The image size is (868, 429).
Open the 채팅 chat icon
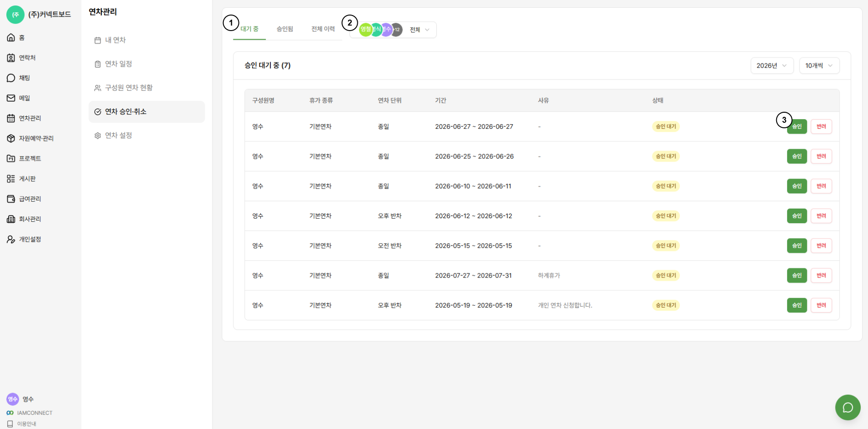pyautogui.click(x=11, y=78)
